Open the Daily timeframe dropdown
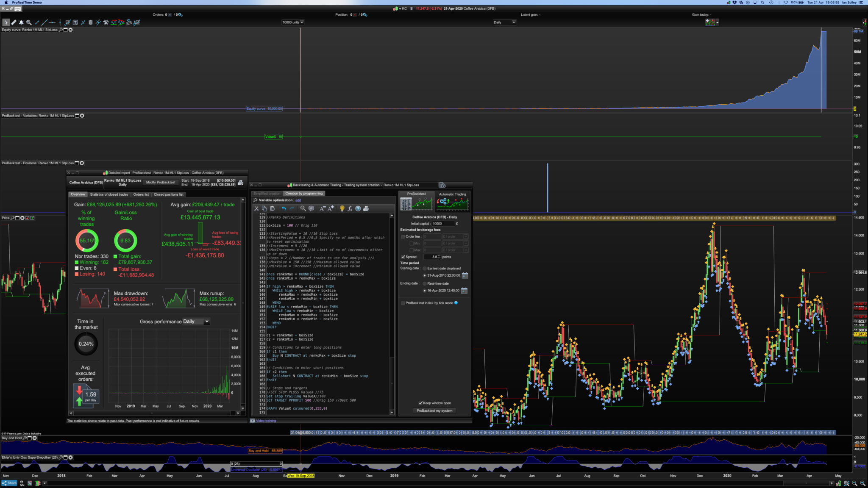 pos(504,22)
